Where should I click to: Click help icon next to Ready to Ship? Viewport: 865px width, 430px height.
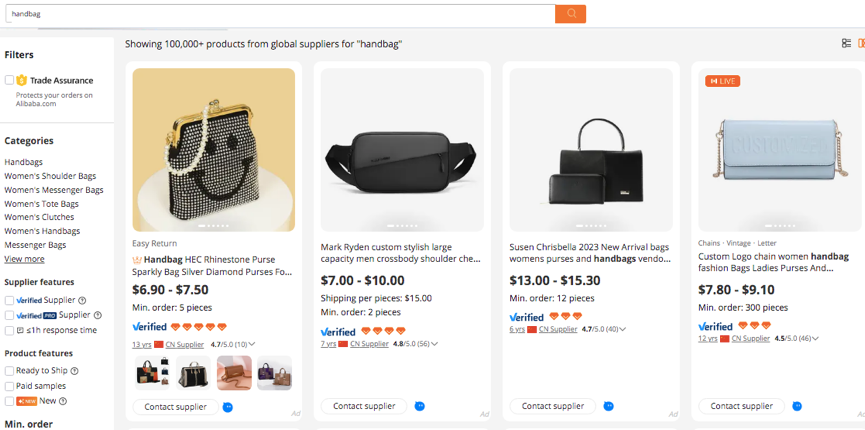point(74,371)
